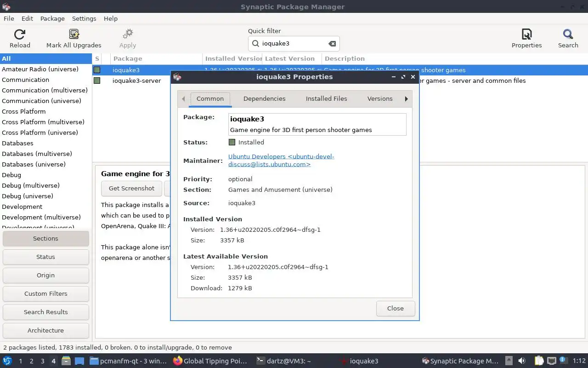
Task: Click Synaptic icon in main title bar
Action: tap(6, 6)
